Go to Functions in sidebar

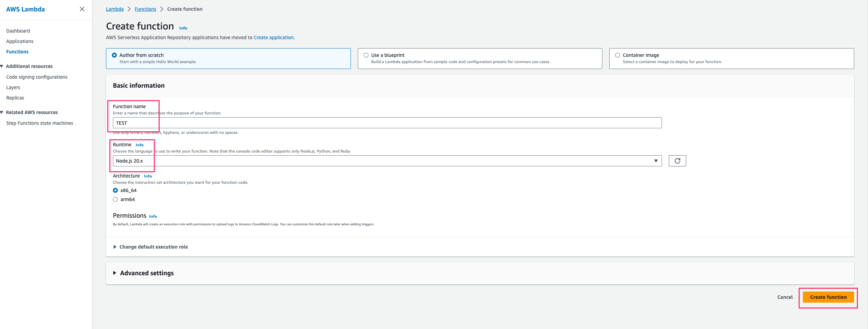(x=17, y=52)
